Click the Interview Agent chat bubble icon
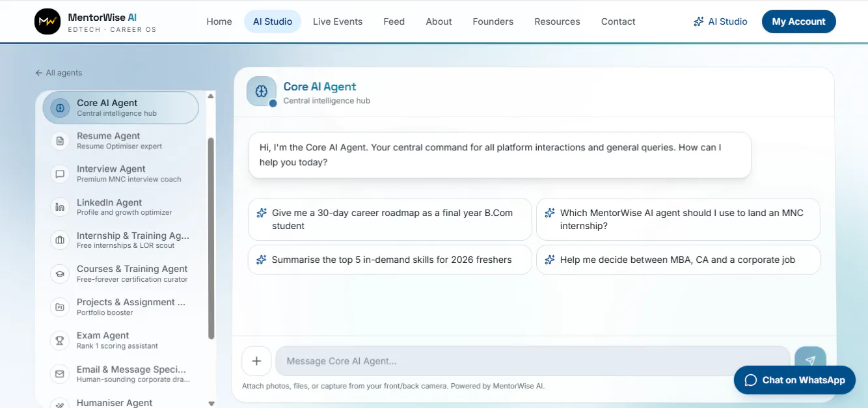Viewport: 868px width, 408px height. [x=60, y=174]
